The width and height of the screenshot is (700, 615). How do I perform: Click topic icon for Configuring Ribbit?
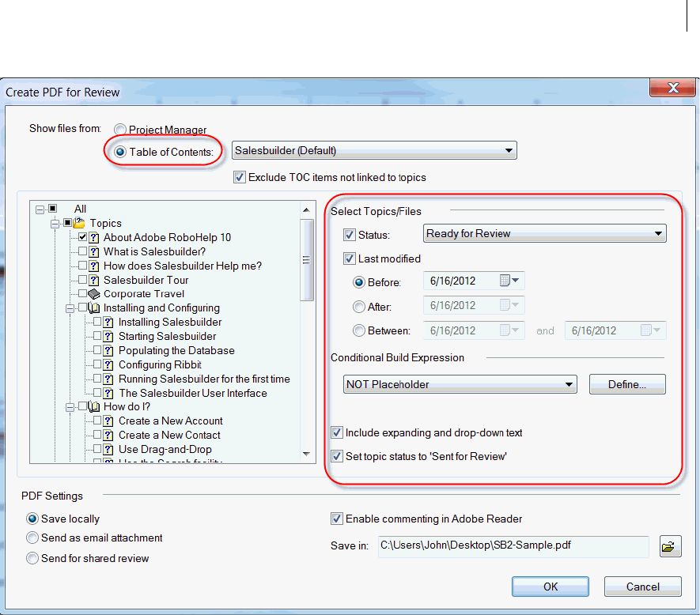(108, 365)
